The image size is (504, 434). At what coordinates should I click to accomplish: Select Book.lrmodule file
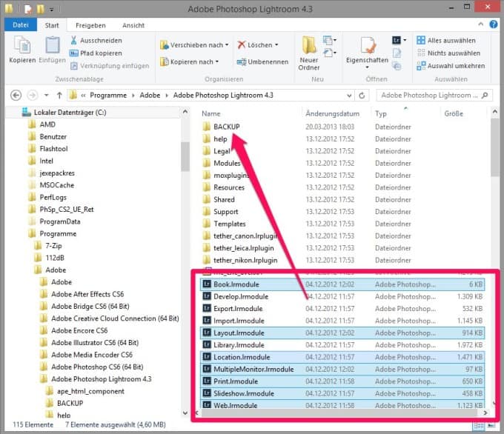(342, 284)
